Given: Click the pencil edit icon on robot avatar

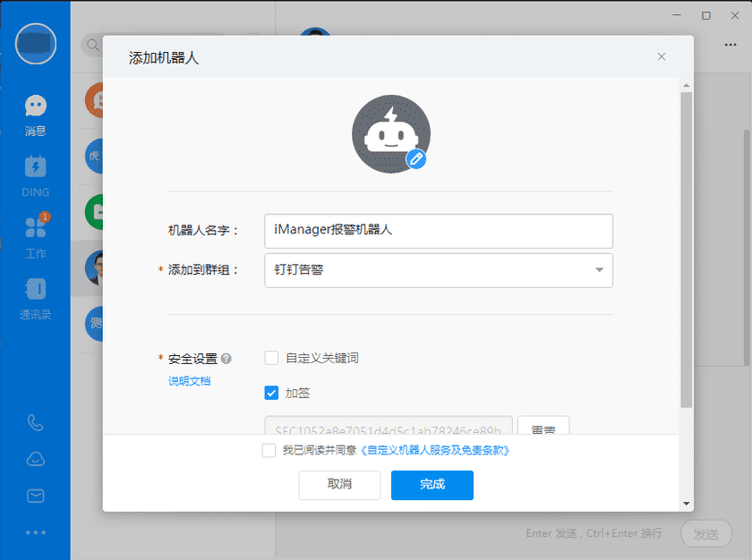Looking at the screenshot, I should [416, 159].
